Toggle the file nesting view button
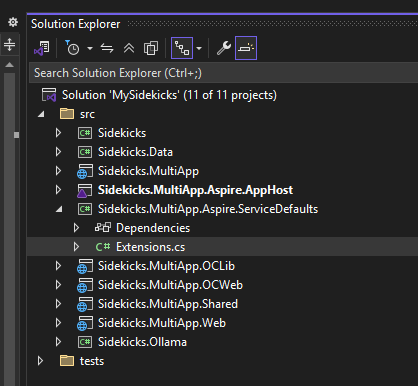Image resolution: width=418 pixels, height=386 pixels. (182, 48)
